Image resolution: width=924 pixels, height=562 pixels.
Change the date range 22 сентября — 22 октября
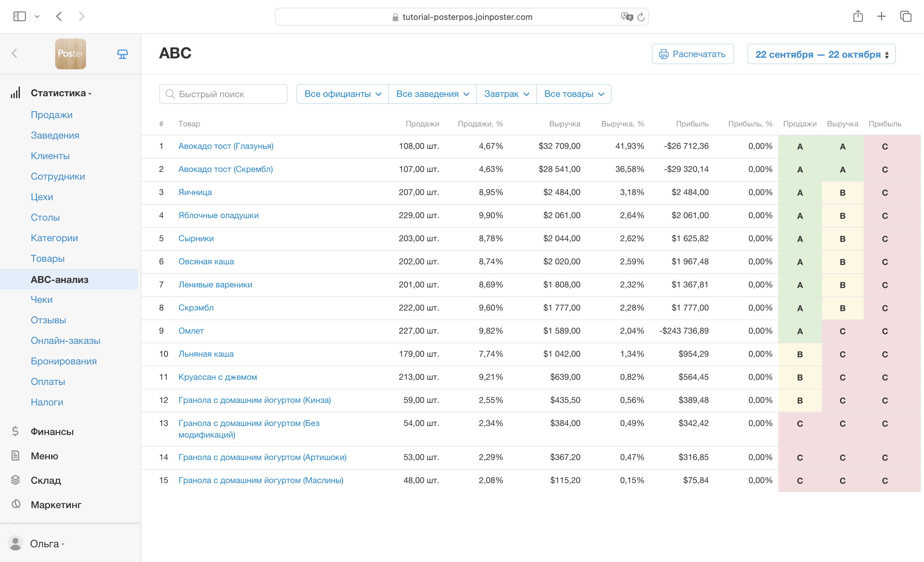pyautogui.click(x=821, y=54)
